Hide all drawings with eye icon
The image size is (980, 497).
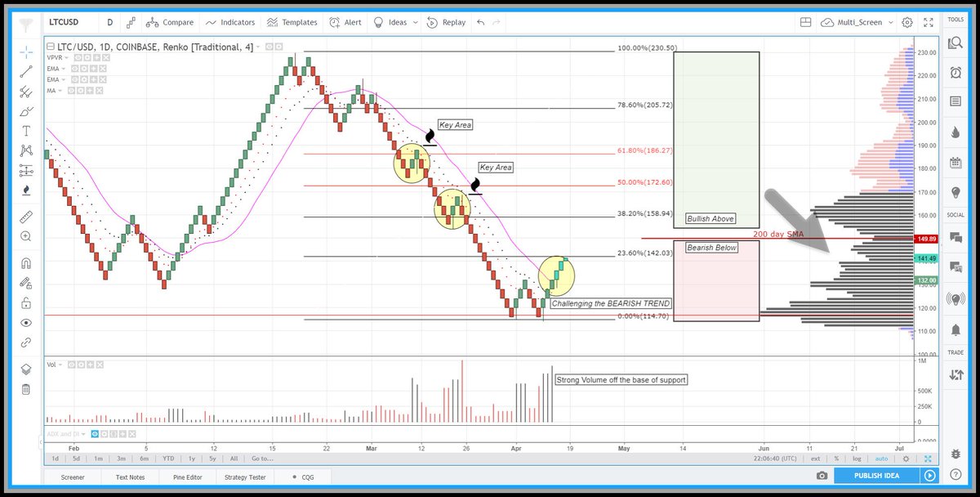(x=26, y=322)
